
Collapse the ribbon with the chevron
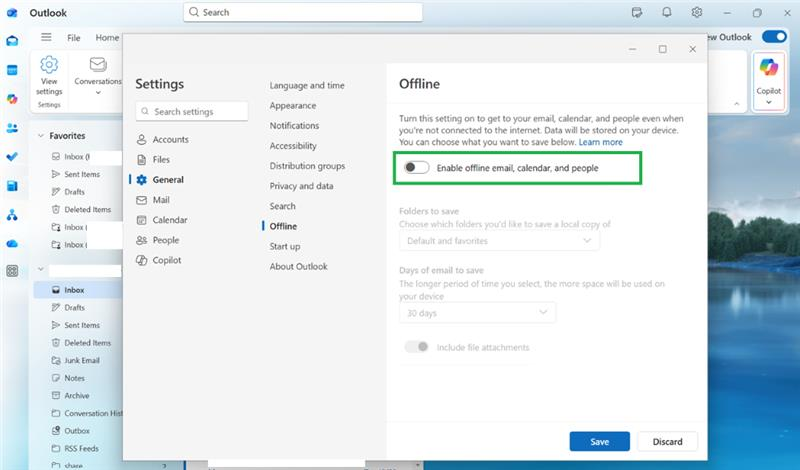click(x=736, y=104)
